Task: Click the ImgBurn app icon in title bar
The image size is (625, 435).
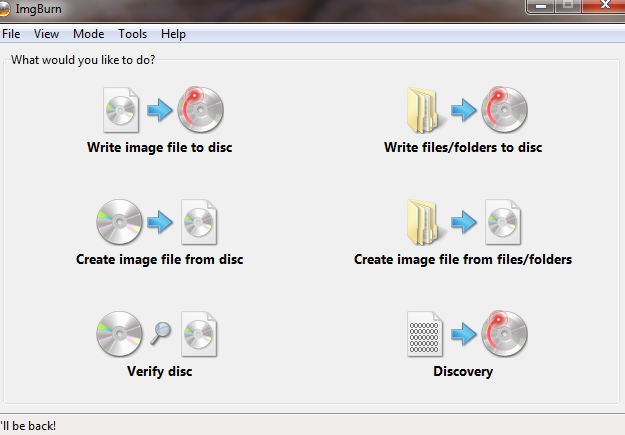Action: coord(4,9)
